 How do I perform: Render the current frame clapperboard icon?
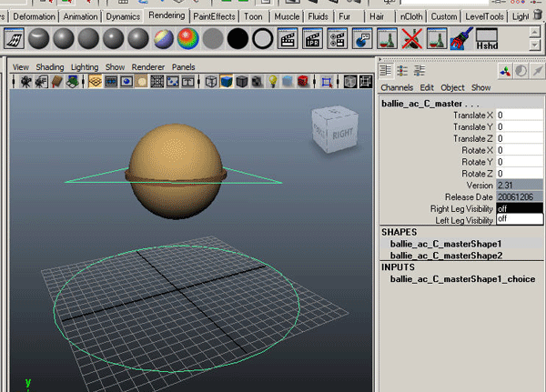pos(288,38)
